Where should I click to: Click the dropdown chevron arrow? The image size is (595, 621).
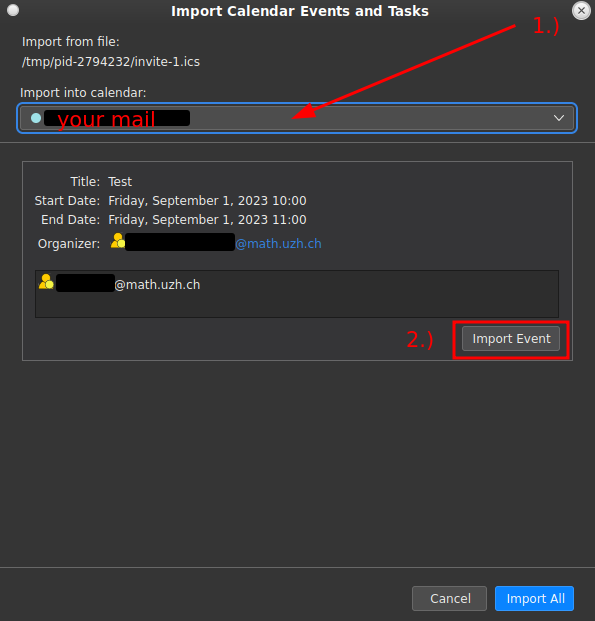559,118
